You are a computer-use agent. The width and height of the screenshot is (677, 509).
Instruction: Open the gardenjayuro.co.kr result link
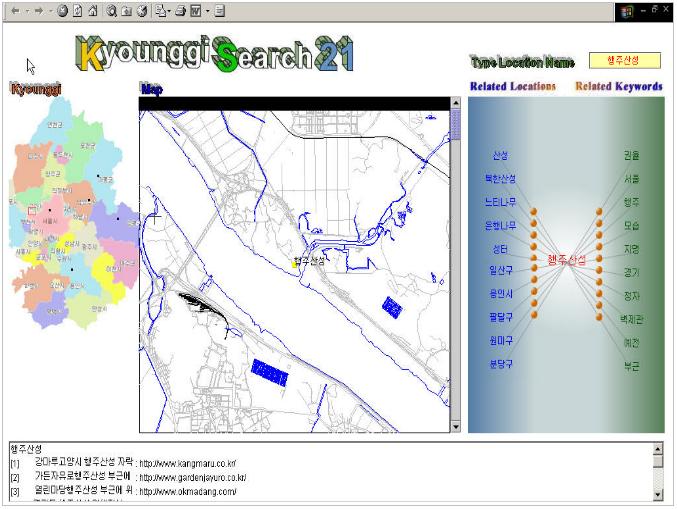[193, 478]
